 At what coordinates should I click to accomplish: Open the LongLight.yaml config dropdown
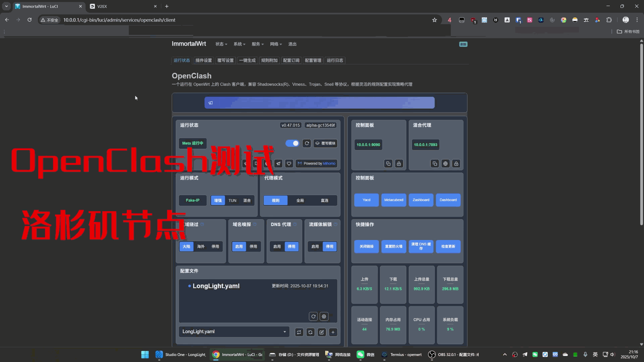pos(233,331)
